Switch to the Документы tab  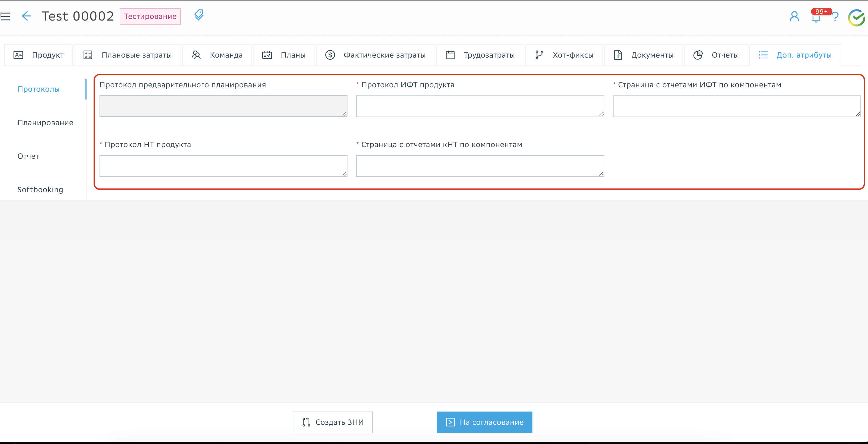pyautogui.click(x=644, y=55)
